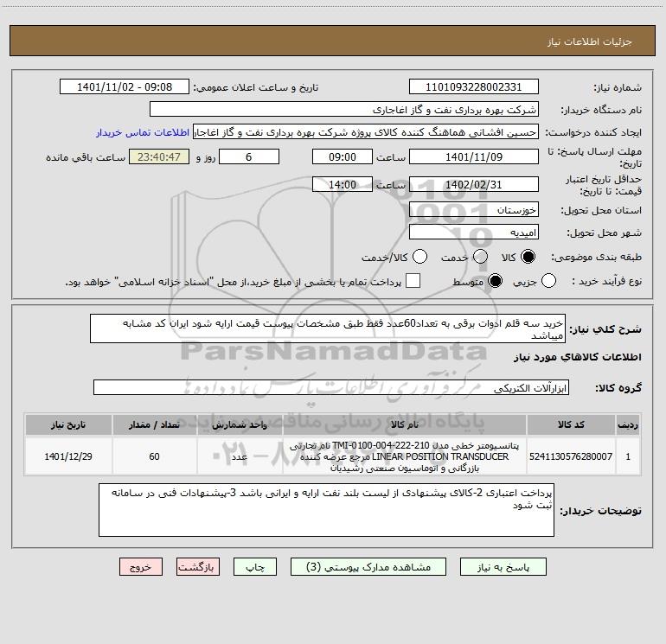Click the item code 5241130576280007 cell
Screen dimensions: 666x644
[571, 456]
